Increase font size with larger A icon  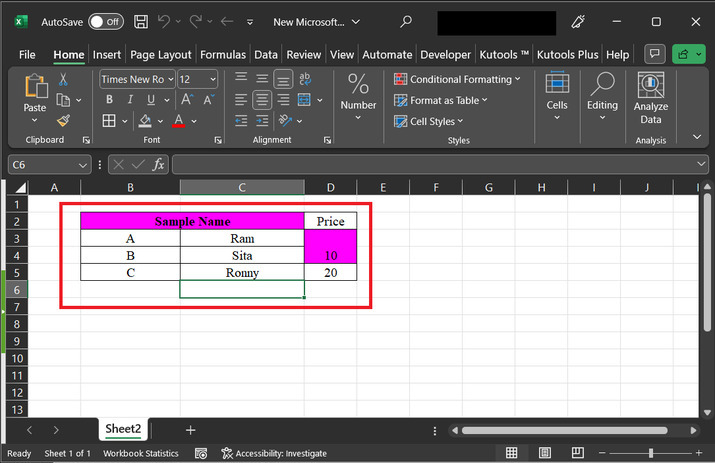pyautogui.click(x=187, y=99)
